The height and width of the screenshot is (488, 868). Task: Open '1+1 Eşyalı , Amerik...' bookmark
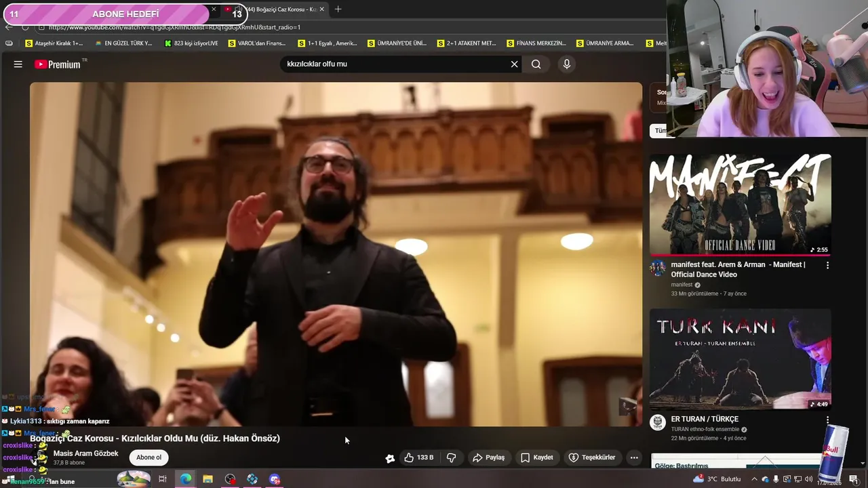point(328,43)
